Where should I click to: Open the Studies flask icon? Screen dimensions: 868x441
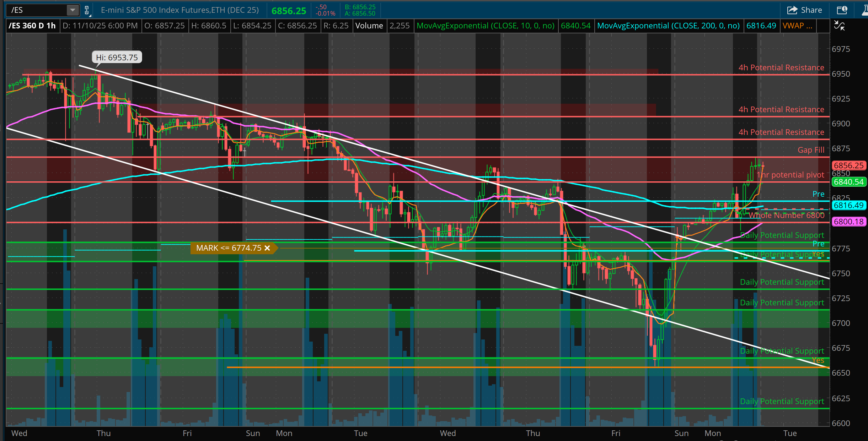(865, 10)
